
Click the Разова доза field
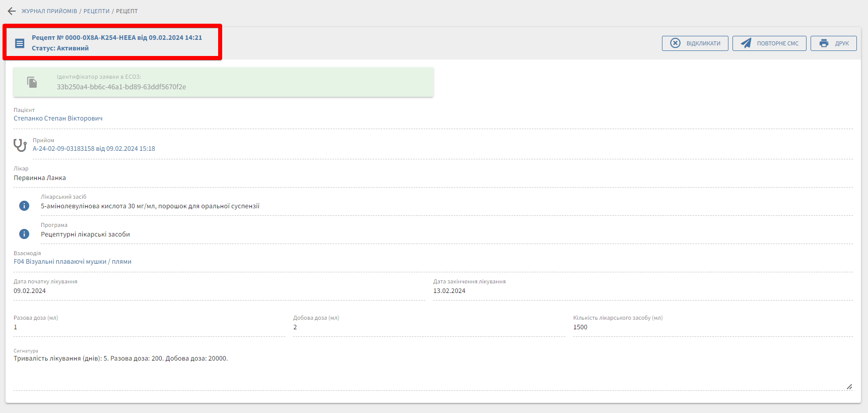point(149,327)
